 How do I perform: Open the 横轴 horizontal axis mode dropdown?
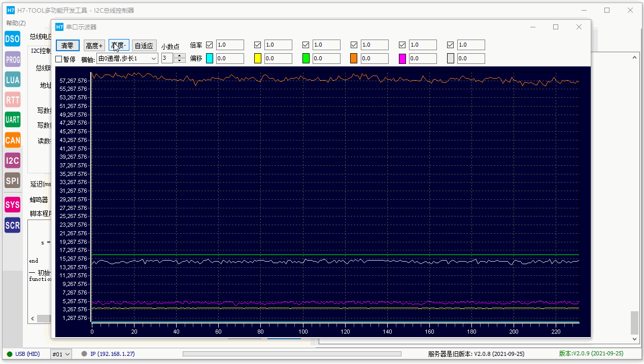tap(127, 58)
